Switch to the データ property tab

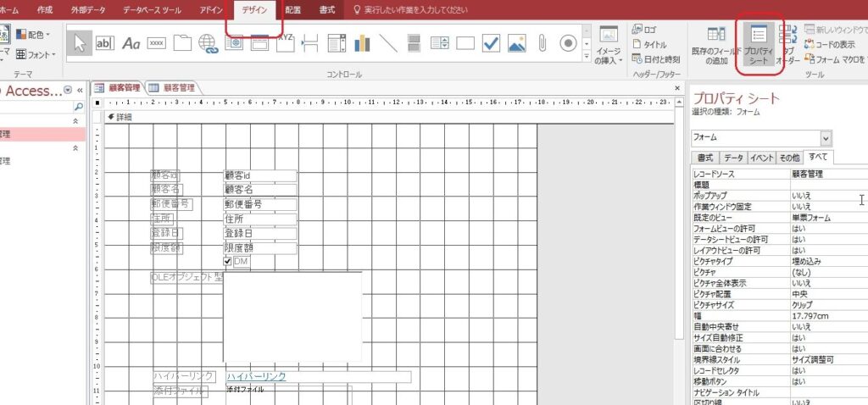coord(733,158)
